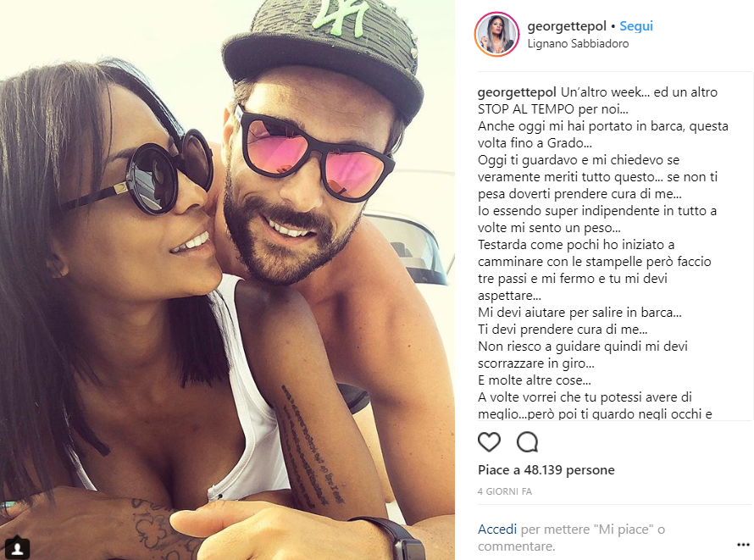Click caption line mentioning STOP AL TEMPO
The width and height of the screenshot is (754, 560).
click(552, 109)
